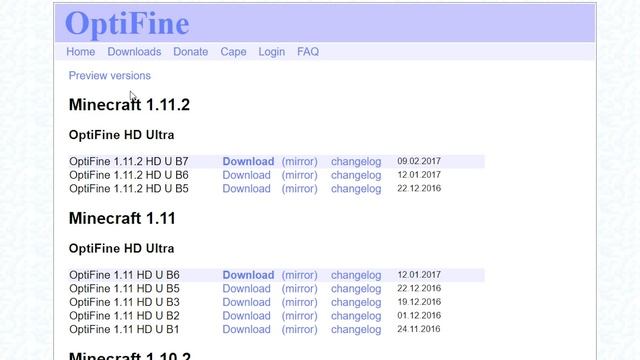Click the text OptiFine 1.11 HD U B5

124,289
